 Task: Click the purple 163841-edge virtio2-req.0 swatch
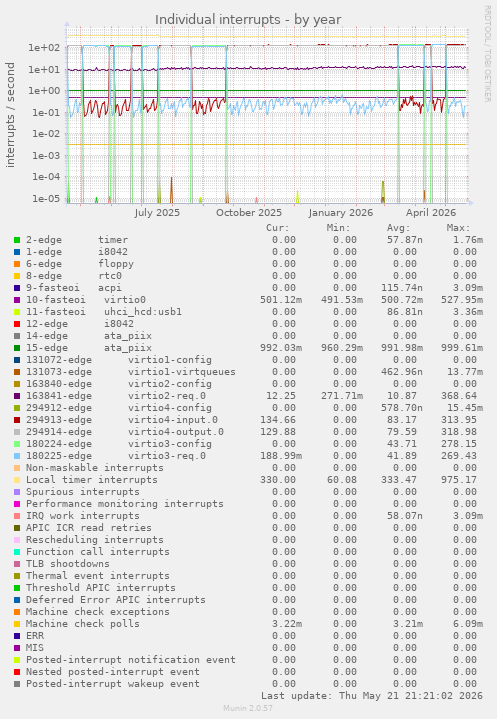[x=17, y=396]
